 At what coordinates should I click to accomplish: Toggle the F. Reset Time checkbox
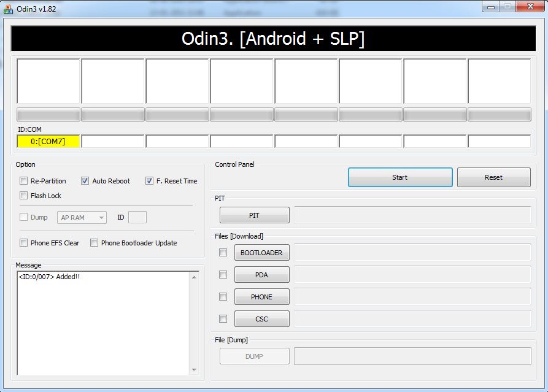pyautogui.click(x=150, y=181)
